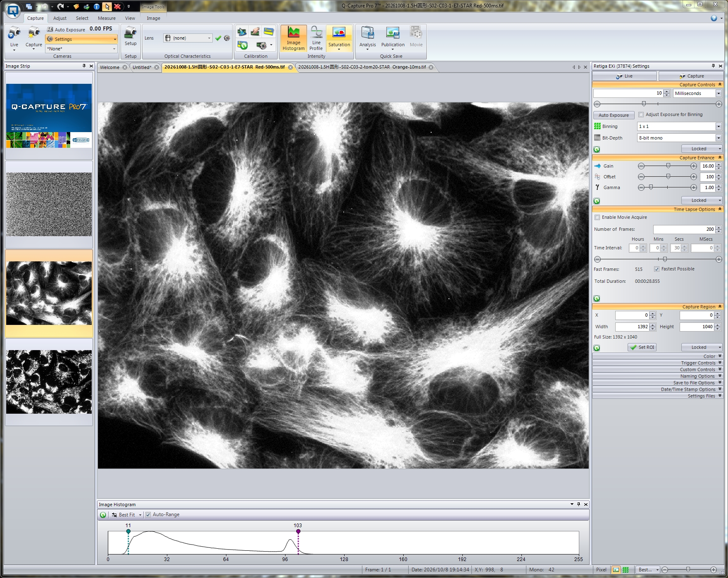
Task: Open the Line Profile tool
Action: tap(316, 39)
